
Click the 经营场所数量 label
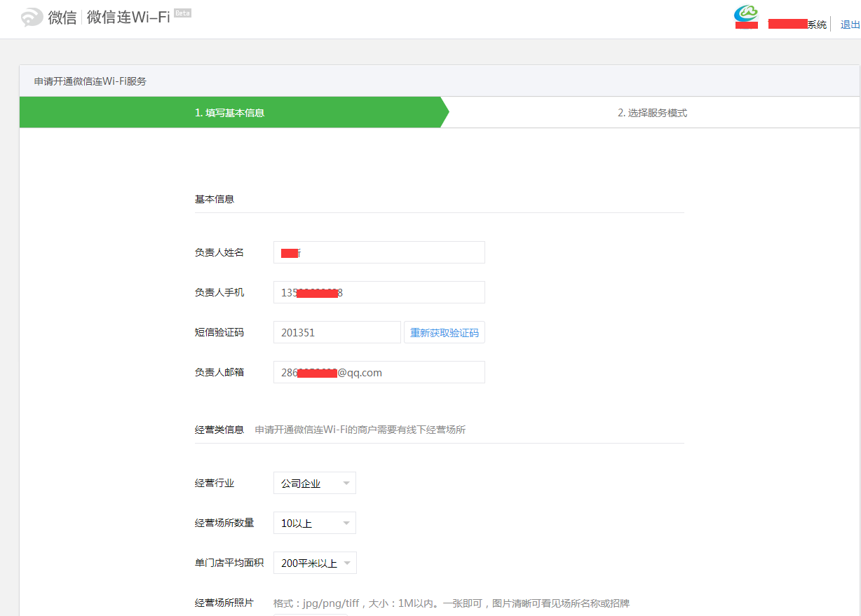[x=224, y=523]
